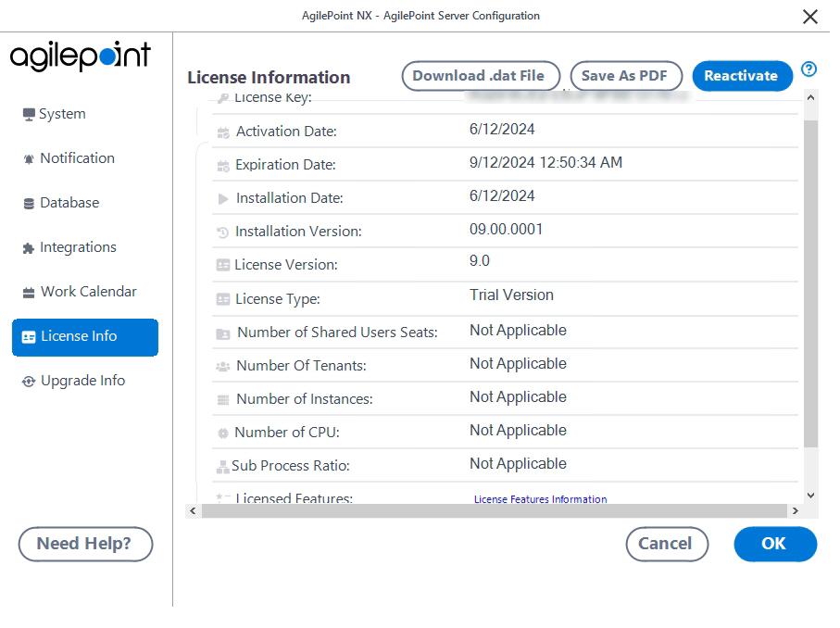The width and height of the screenshot is (840, 628).
Task: Open the License Features Information link
Action: 540,499
